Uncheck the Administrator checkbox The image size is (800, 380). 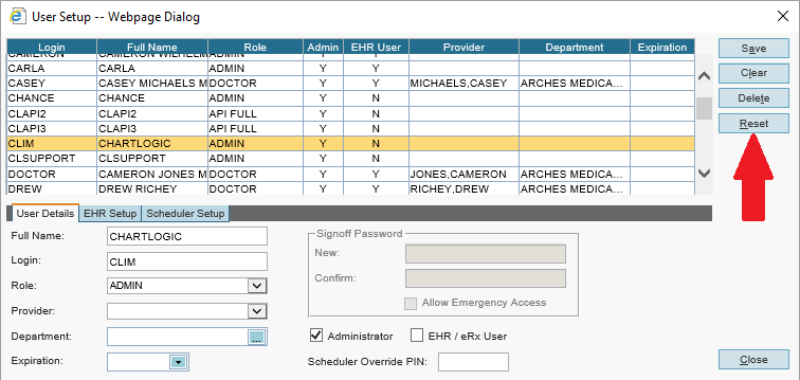pyautogui.click(x=316, y=336)
